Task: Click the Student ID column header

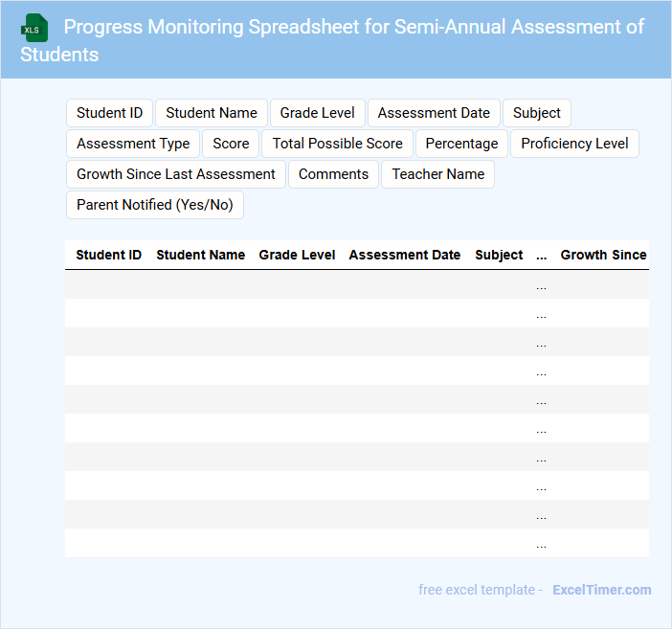Action: pyautogui.click(x=108, y=255)
